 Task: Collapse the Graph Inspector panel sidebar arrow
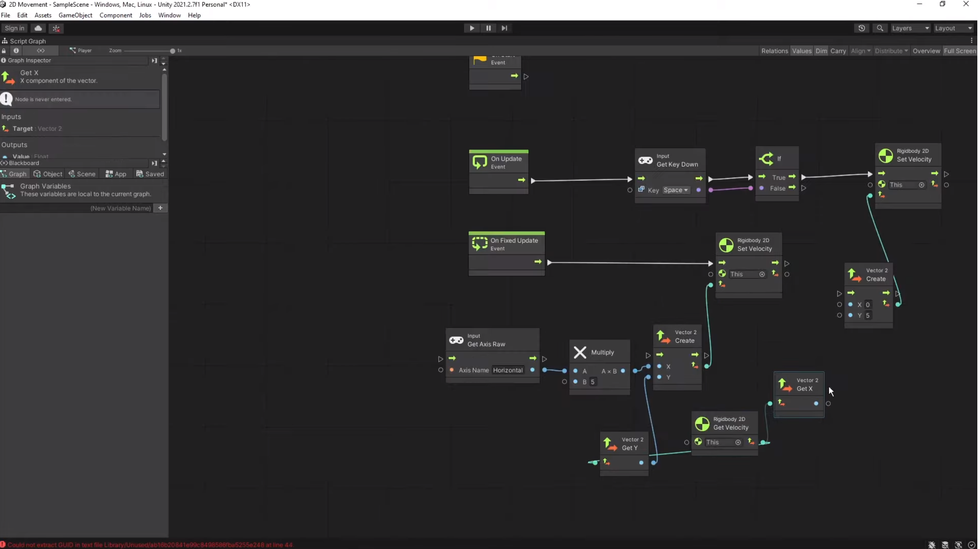coord(155,61)
